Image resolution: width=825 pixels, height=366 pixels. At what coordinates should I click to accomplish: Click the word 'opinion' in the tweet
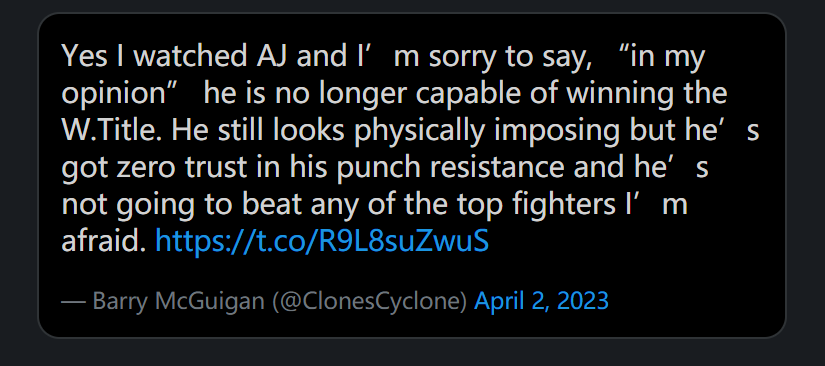(121, 95)
